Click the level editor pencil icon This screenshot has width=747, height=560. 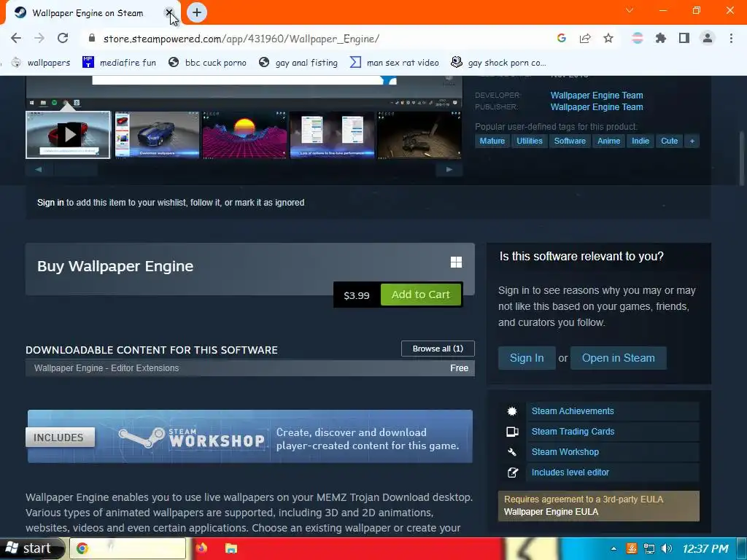[512, 472]
